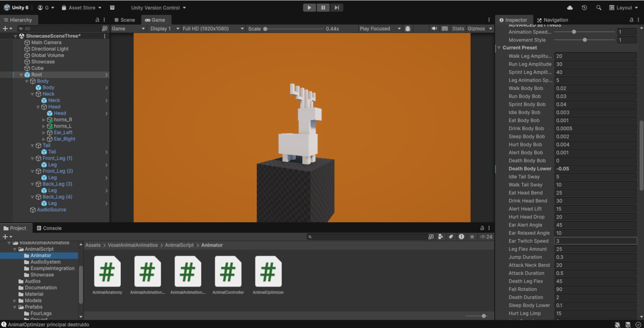644x328 pixels.
Task: Open the Navigation panel in Inspector
Action: pyautogui.click(x=553, y=19)
